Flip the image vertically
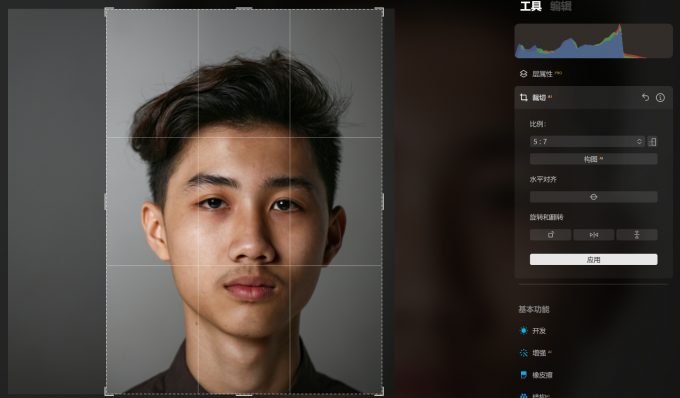This screenshot has width=680, height=398. 637,235
